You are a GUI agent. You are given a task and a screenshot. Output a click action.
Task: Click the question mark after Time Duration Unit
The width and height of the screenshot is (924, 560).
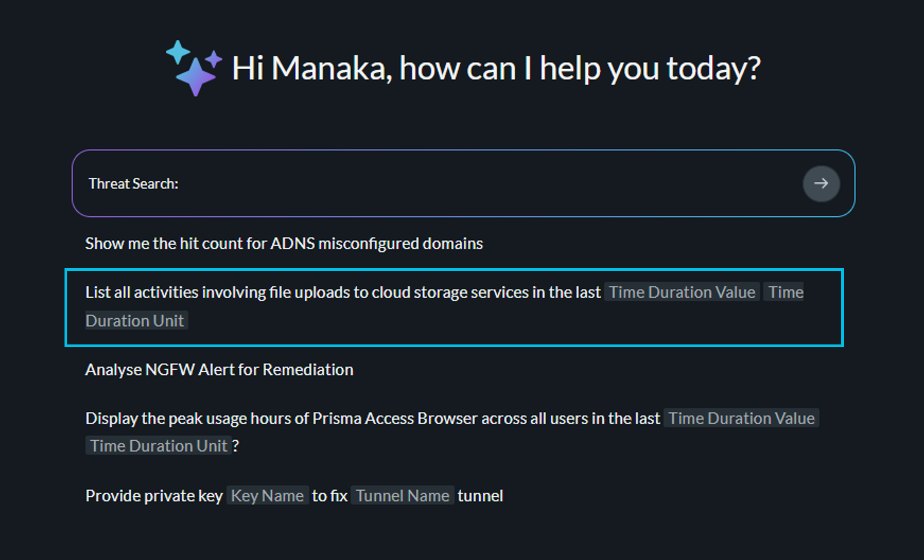(236, 446)
